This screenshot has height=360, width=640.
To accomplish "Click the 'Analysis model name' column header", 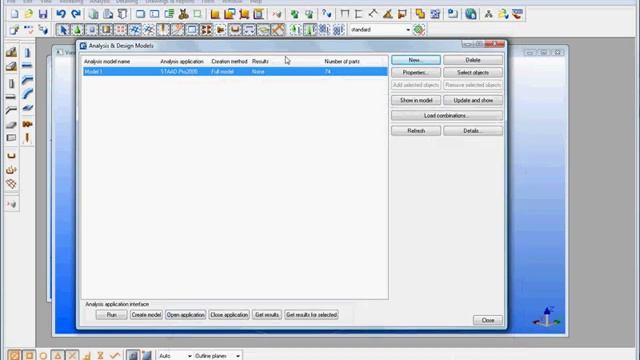I will coord(107,61).
